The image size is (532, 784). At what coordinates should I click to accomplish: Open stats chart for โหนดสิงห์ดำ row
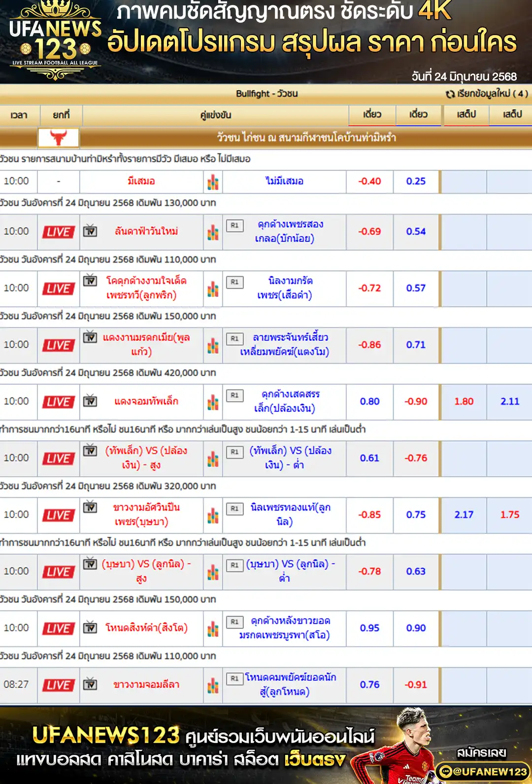tap(213, 628)
